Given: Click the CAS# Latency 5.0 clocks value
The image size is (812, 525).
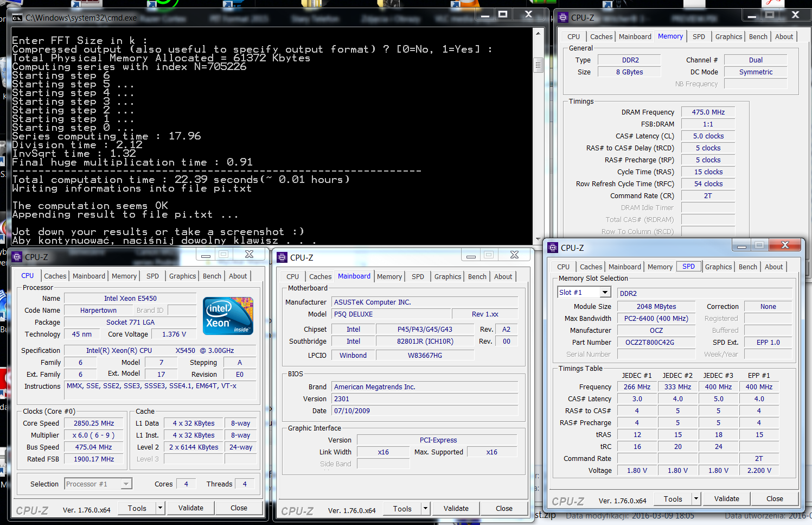Looking at the screenshot, I should pyautogui.click(x=708, y=136).
